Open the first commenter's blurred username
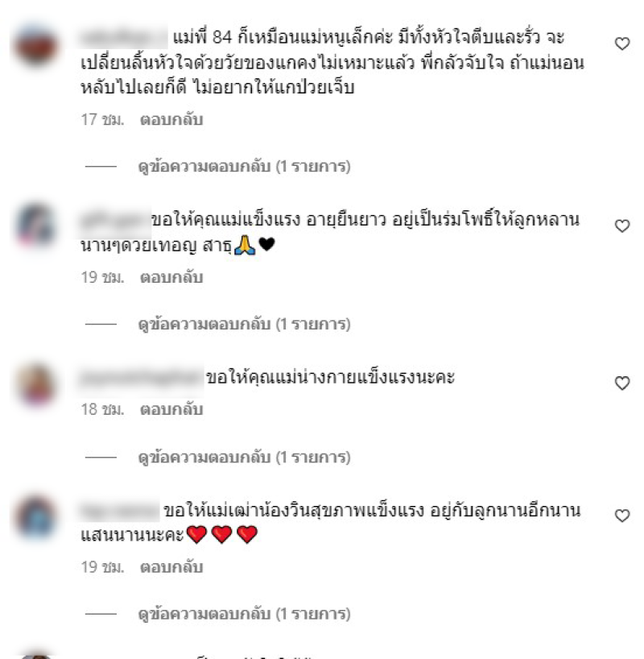The image size is (644, 659). [123, 37]
